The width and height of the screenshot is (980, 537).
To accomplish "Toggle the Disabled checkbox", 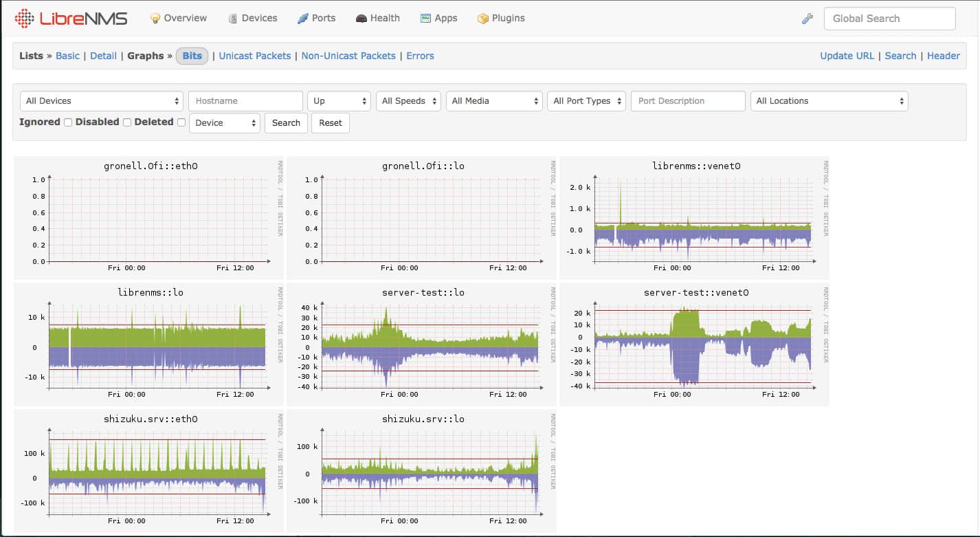I will pos(127,122).
